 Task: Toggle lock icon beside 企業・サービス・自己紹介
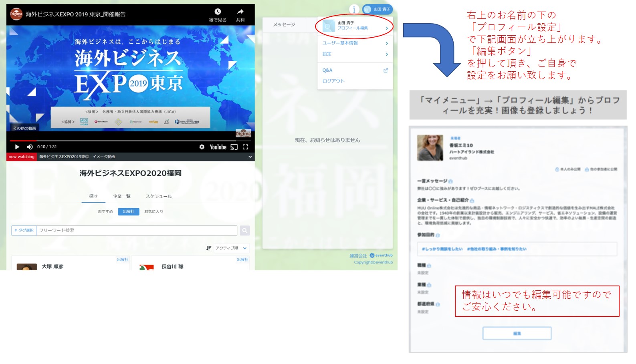(x=472, y=200)
